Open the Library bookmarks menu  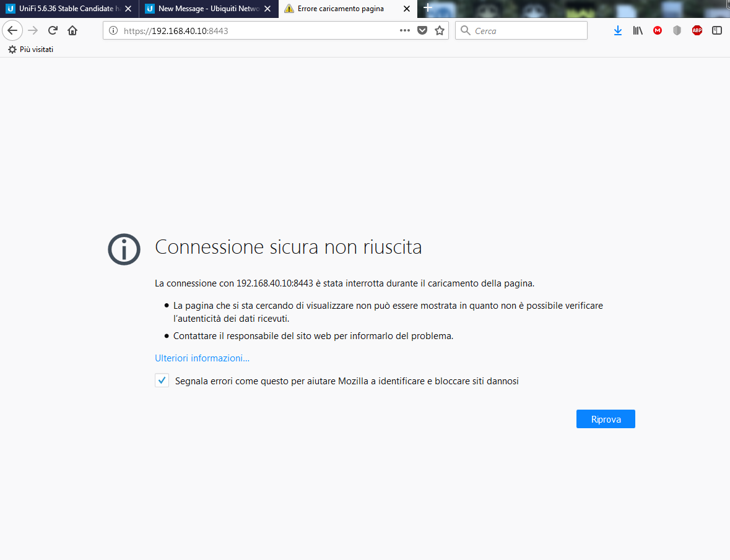(637, 30)
